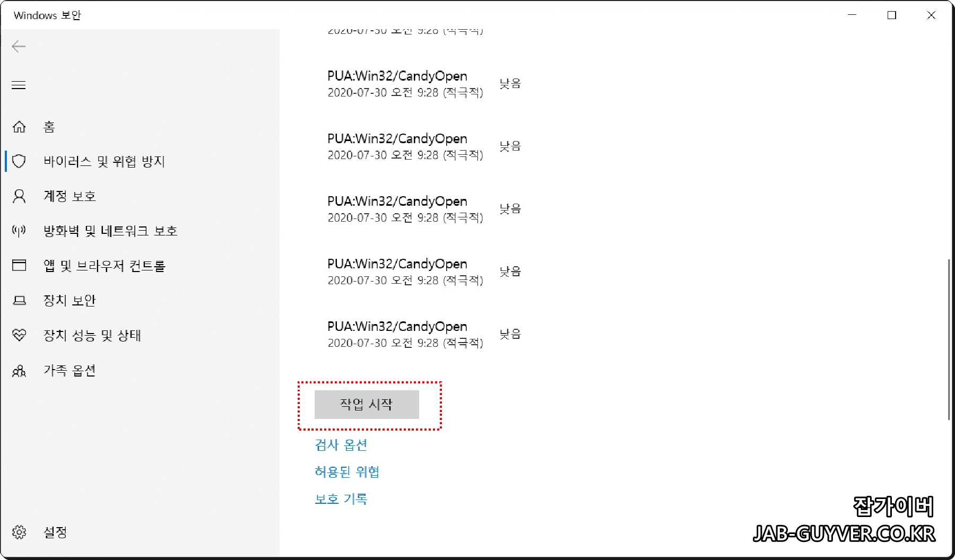Click the person icon for account protection
The height and width of the screenshot is (560, 955).
coord(19,196)
